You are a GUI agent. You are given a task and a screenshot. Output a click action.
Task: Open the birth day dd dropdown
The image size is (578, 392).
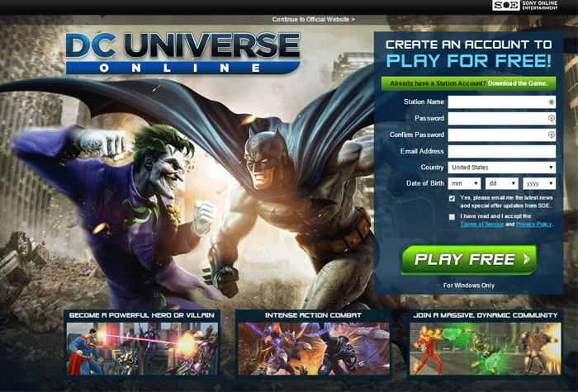tap(502, 183)
